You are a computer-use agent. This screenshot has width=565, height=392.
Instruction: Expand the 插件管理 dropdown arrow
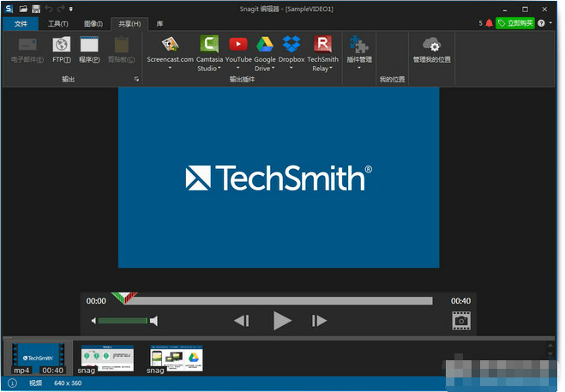pyautogui.click(x=359, y=68)
